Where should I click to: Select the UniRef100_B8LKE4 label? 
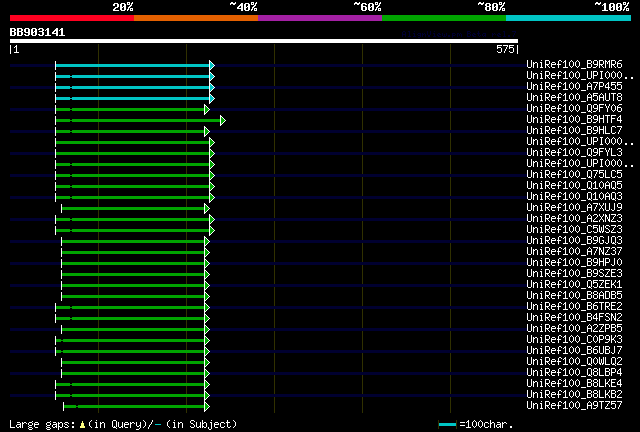click(574, 384)
